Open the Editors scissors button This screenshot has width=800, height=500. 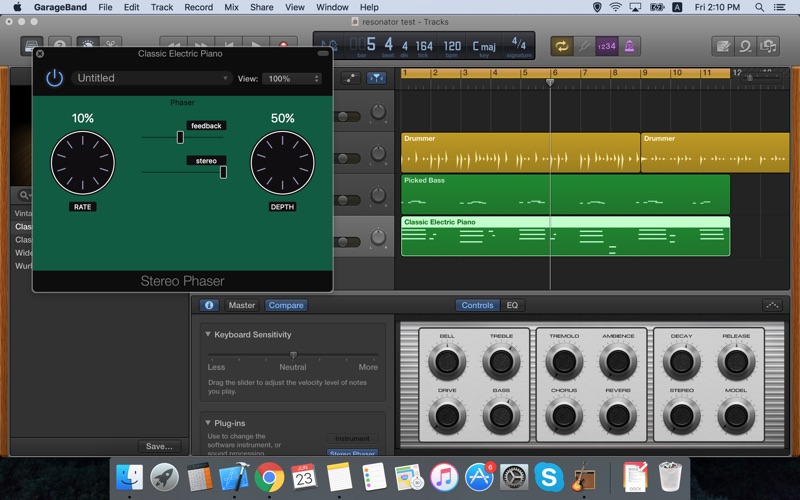pos(111,43)
